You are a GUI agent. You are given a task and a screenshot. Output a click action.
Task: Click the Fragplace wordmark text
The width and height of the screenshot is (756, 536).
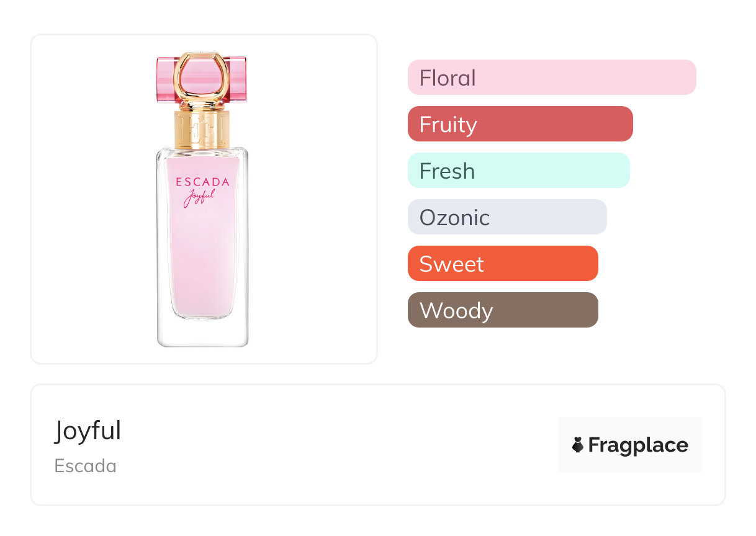[638, 445]
